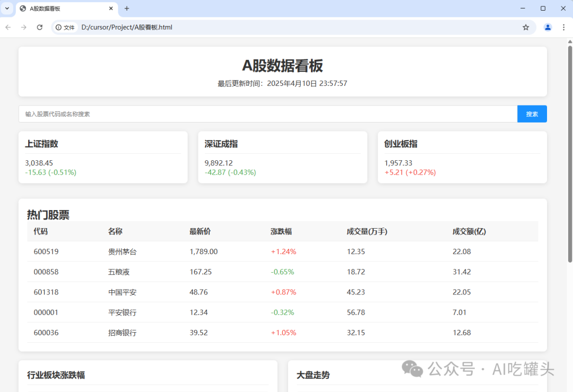
Task: Click the 中国平安 stock name
Action: point(123,292)
